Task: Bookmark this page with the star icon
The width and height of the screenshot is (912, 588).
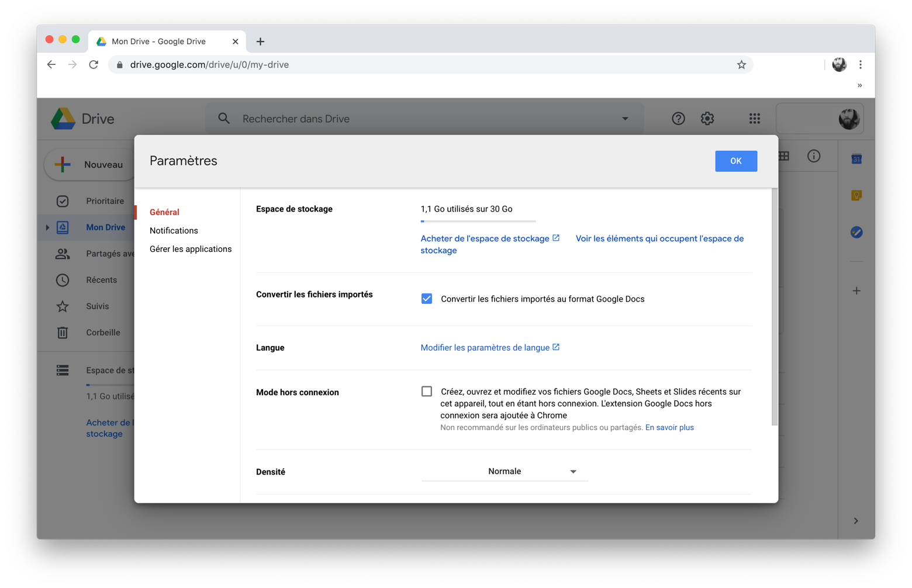Action: pyautogui.click(x=741, y=65)
